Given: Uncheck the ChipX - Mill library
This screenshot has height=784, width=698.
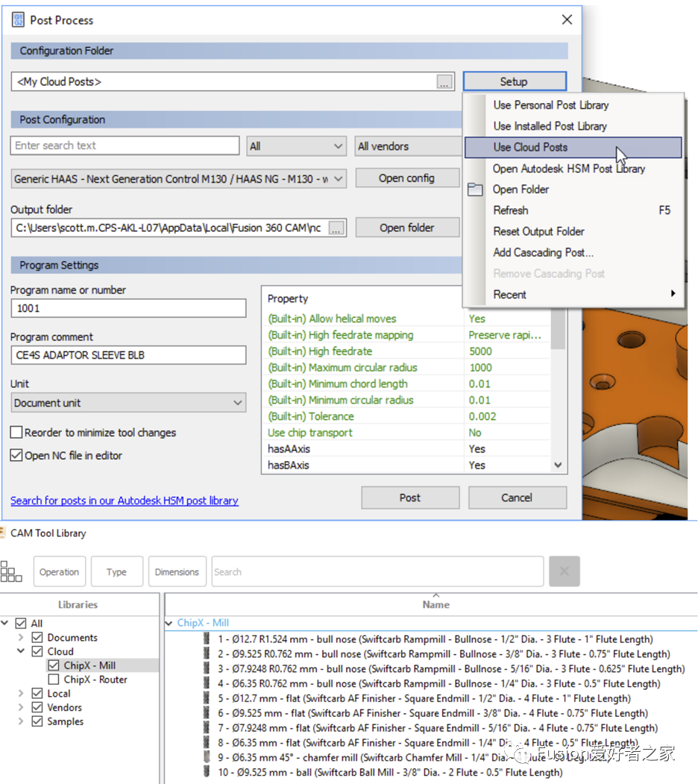Looking at the screenshot, I should pos(54,665).
